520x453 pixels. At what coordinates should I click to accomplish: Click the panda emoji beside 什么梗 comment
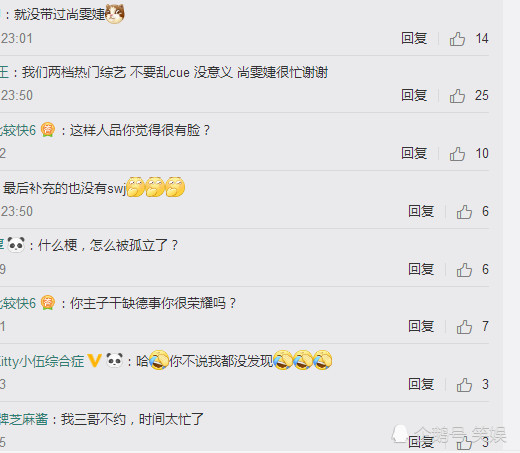coord(16,245)
